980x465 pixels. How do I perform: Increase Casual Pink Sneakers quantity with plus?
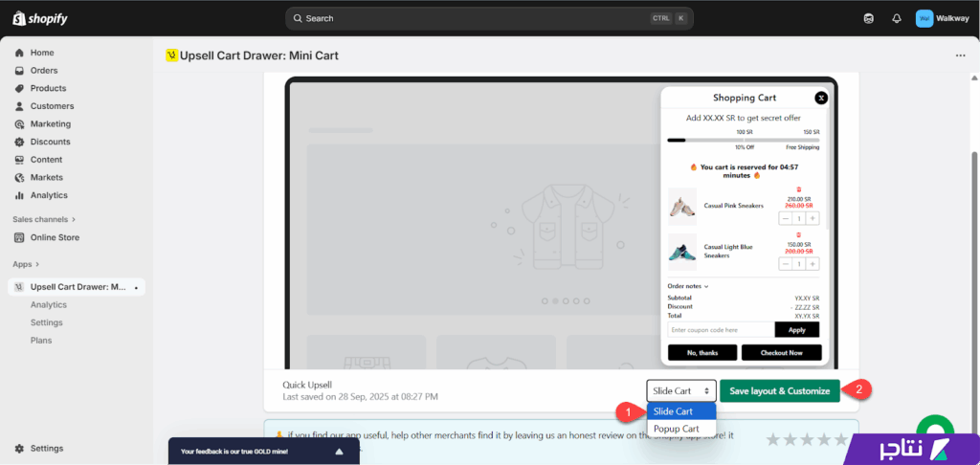point(813,218)
